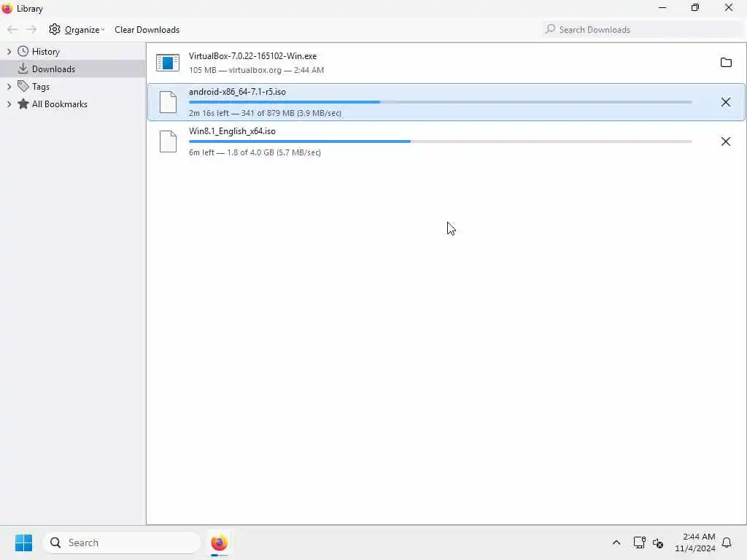Image resolution: width=747 pixels, height=560 pixels.
Task: Restore down the Library window
Action: coord(695,7)
